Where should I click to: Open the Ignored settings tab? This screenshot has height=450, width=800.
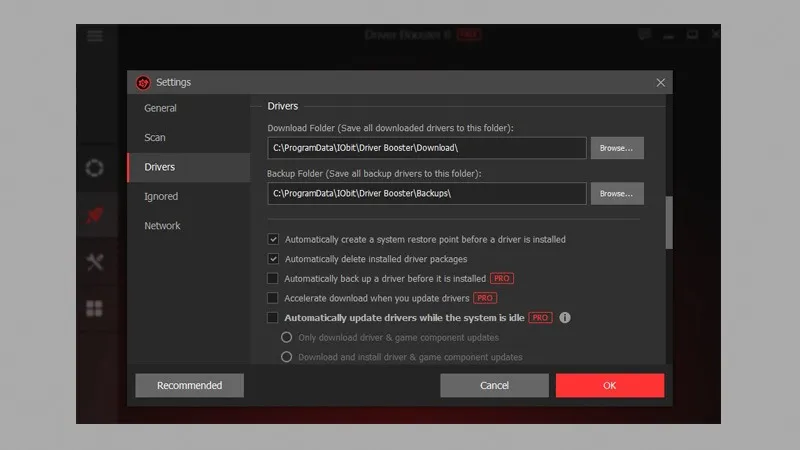(189, 196)
